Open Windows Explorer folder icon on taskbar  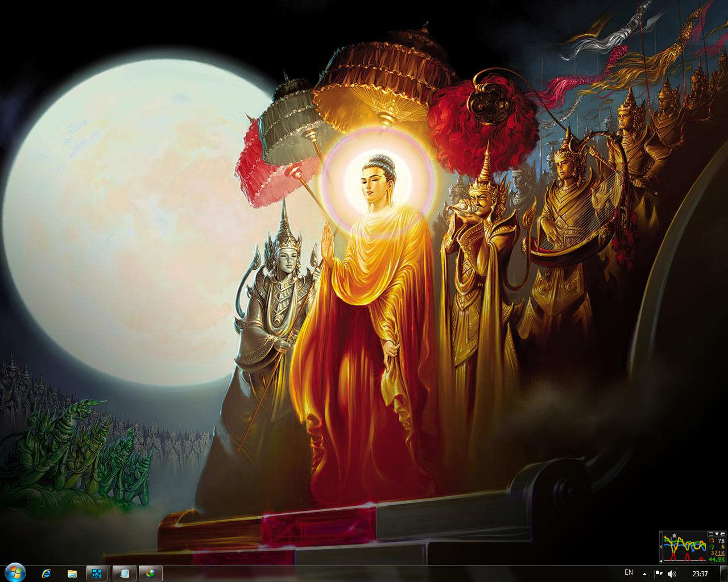72,573
